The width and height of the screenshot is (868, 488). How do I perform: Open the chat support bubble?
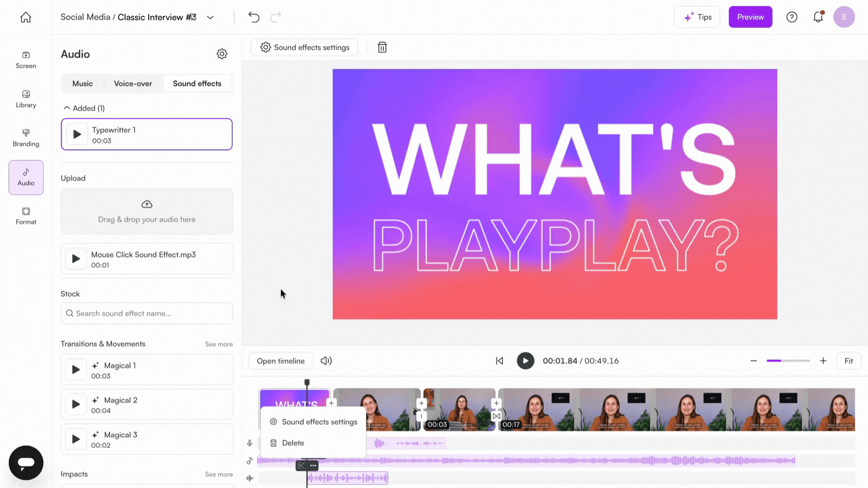26,462
